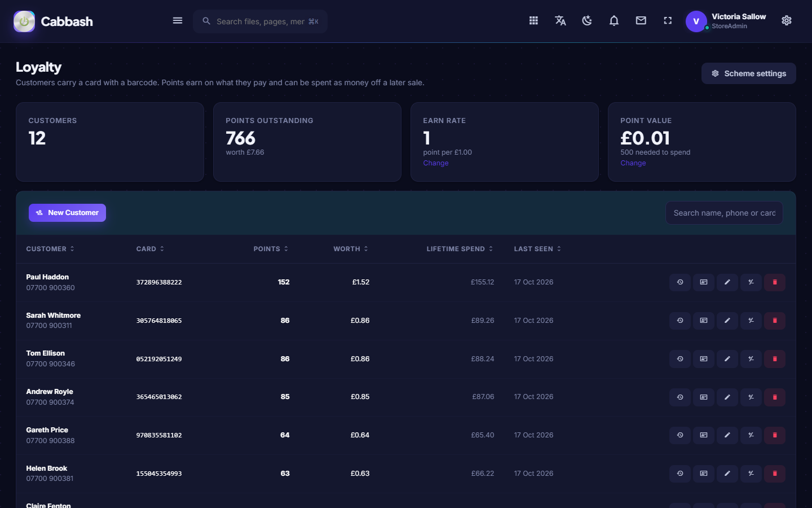Image resolution: width=812 pixels, height=508 pixels.
Task: Open the mail messages icon
Action: (641, 21)
